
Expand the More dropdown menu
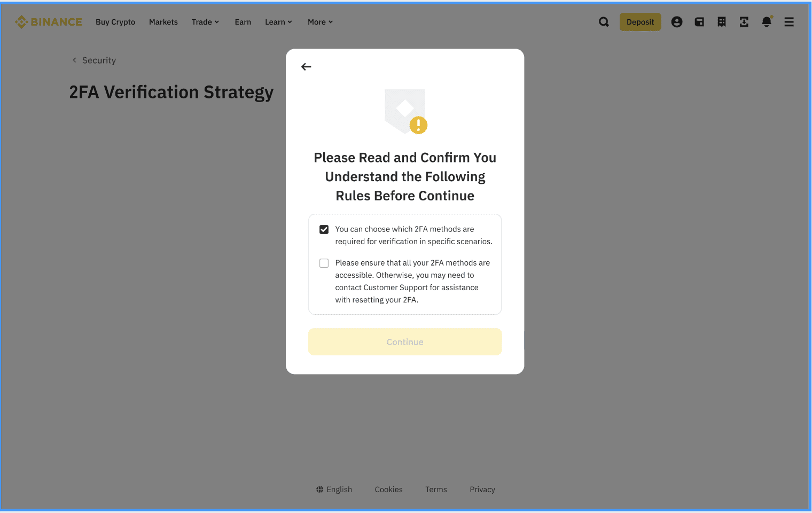point(321,22)
